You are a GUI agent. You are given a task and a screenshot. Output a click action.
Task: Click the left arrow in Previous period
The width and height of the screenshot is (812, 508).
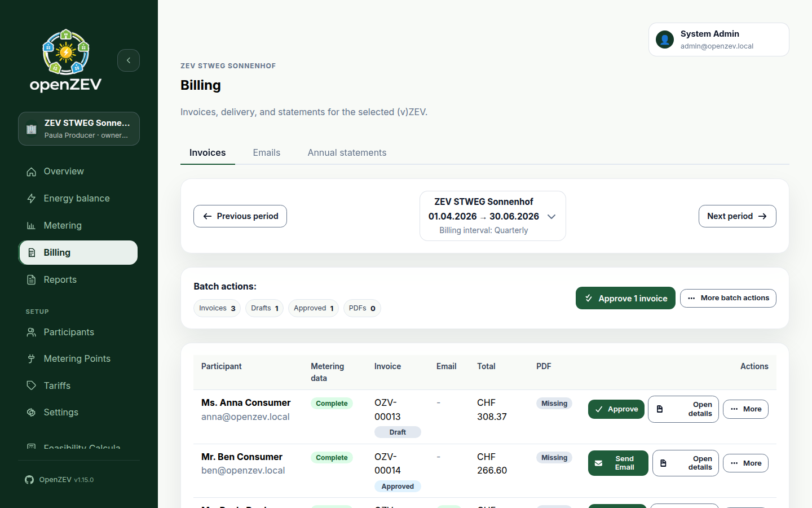(x=208, y=216)
